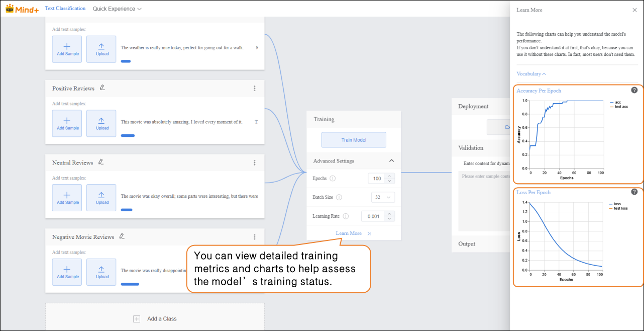Image resolution: width=644 pixels, height=331 pixels.
Task: Click edit icon next to Negative Movie Reviews
Action: [x=122, y=236]
